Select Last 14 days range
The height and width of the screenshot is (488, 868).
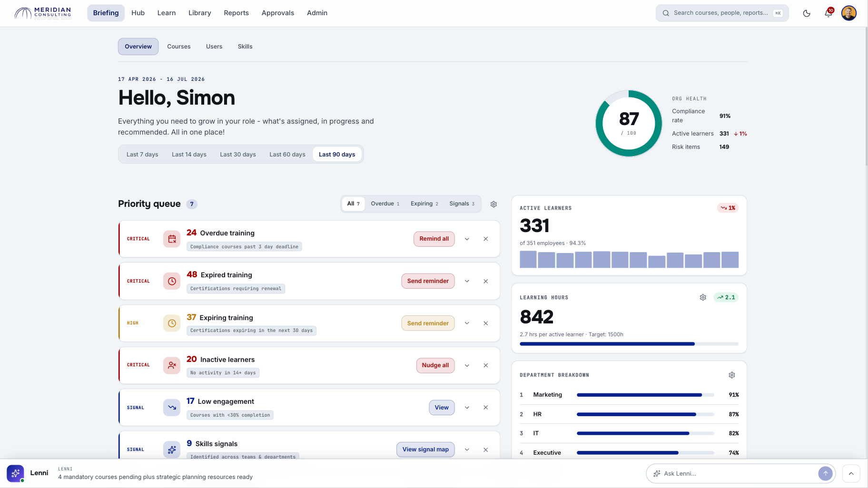tap(189, 155)
